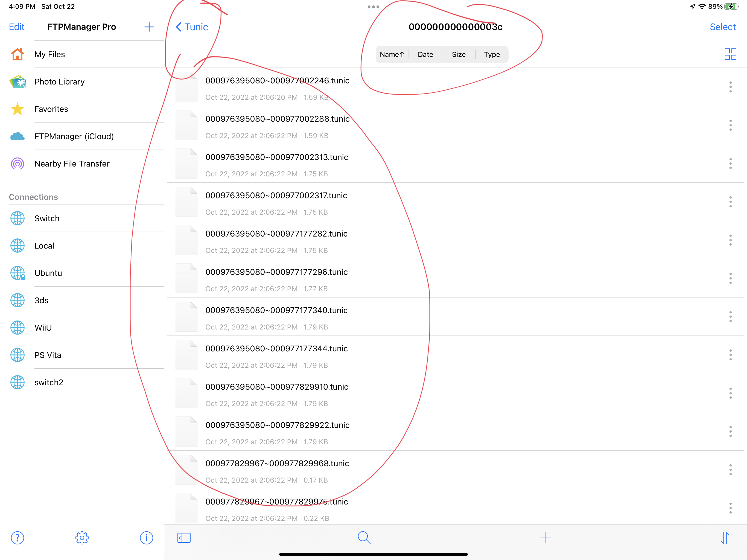Tap the Local connection globe icon
Viewport: 747px width, 560px height.
pyautogui.click(x=17, y=246)
